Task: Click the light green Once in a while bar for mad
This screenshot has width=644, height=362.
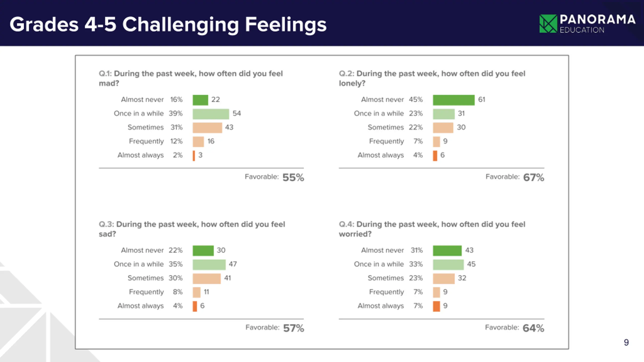Action: pos(211,114)
